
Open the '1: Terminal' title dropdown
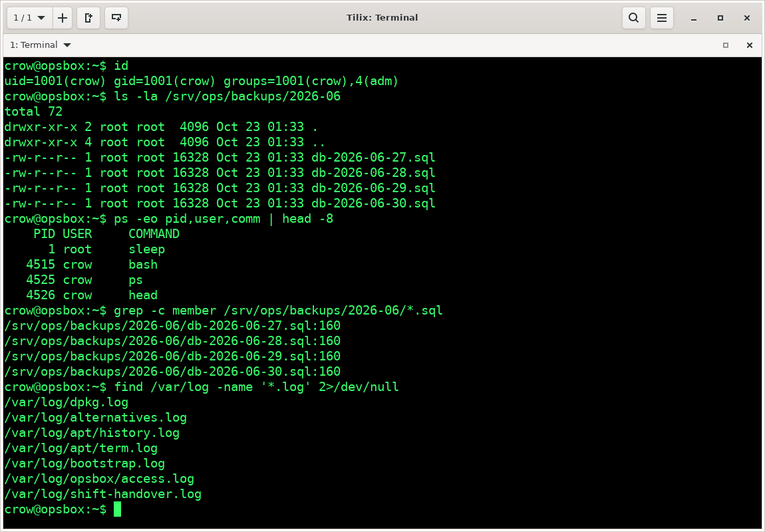pos(41,45)
